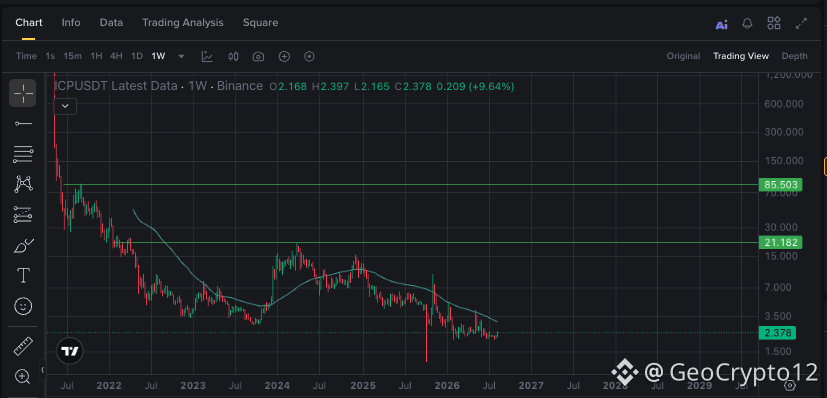Select the 15m timeframe
Viewport: 827px width, 398px height.
(x=73, y=56)
